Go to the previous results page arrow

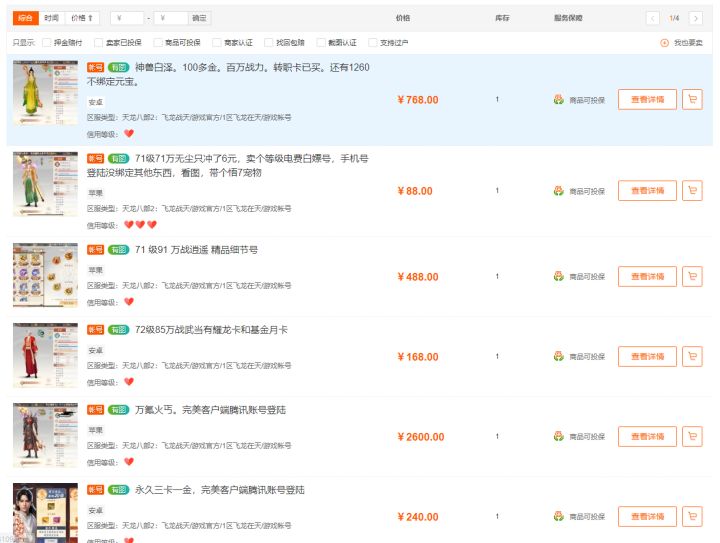click(652, 18)
